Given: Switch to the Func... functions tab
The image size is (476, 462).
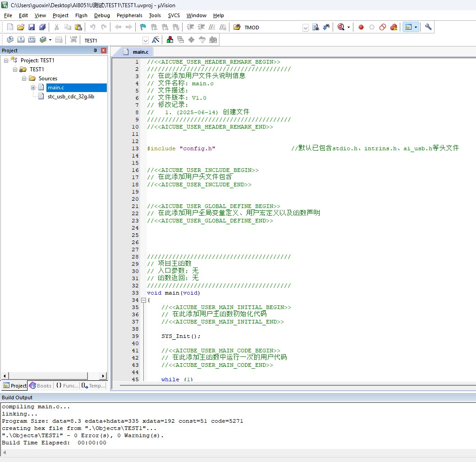Looking at the screenshot, I should pyautogui.click(x=67, y=386).
